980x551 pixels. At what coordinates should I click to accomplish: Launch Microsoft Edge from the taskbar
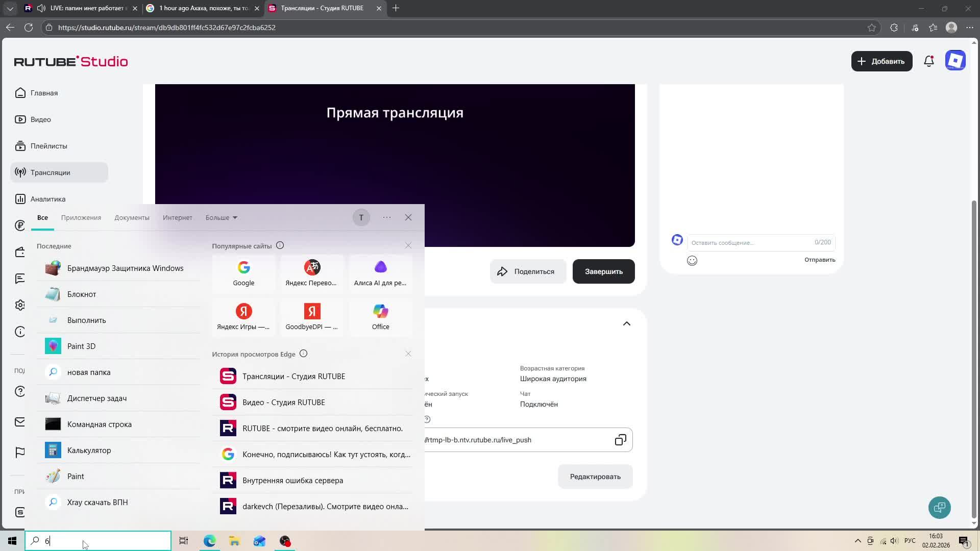(209, 541)
